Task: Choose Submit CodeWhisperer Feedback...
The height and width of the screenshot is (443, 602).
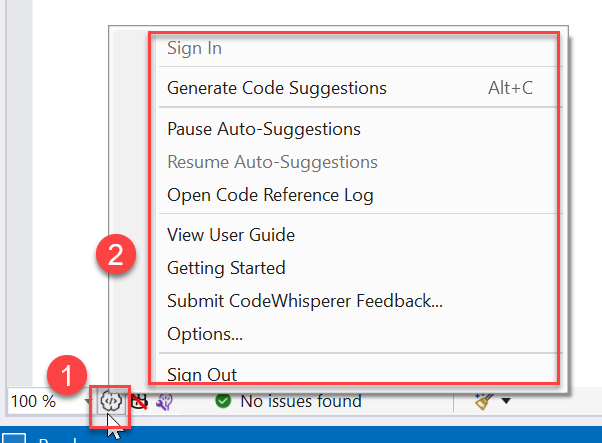Action: pyautogui.click(x=304, y=301)
